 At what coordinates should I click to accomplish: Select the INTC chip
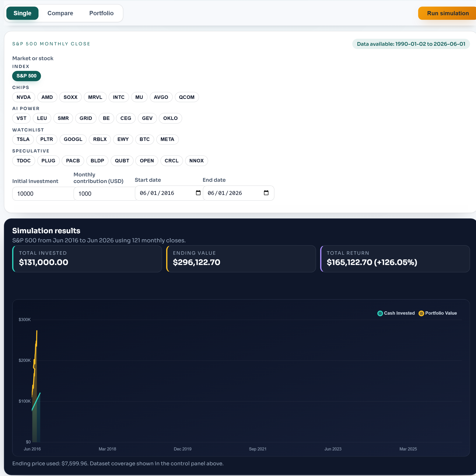(x=119, y=97)
